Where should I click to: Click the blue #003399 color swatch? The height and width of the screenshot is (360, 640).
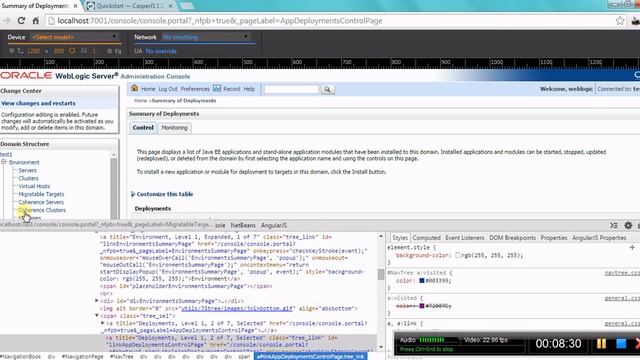(422, 280)
